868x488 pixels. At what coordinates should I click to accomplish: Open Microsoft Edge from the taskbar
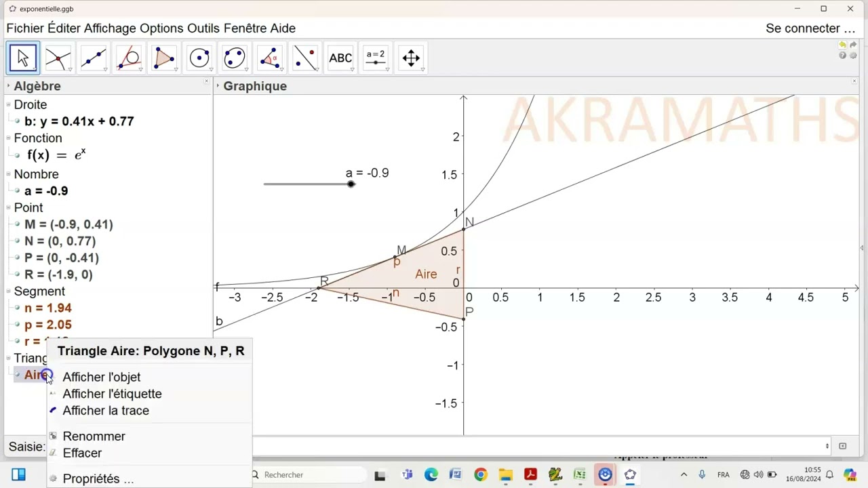[x=431, y=474]
